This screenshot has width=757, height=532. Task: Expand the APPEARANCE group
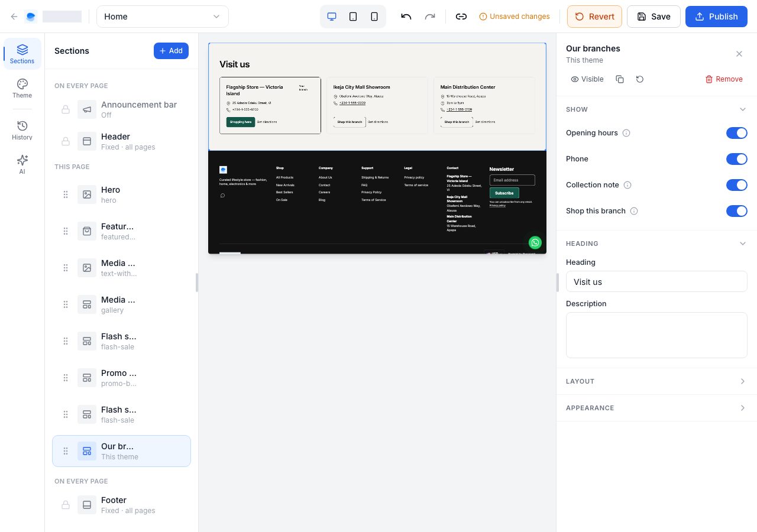[656, 408]
